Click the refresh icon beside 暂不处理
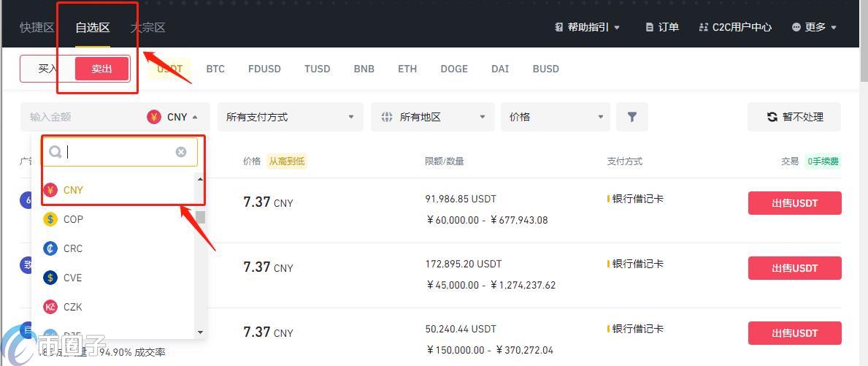The width and height of the screenshot is (868, 366). click(x=772, y=117)
